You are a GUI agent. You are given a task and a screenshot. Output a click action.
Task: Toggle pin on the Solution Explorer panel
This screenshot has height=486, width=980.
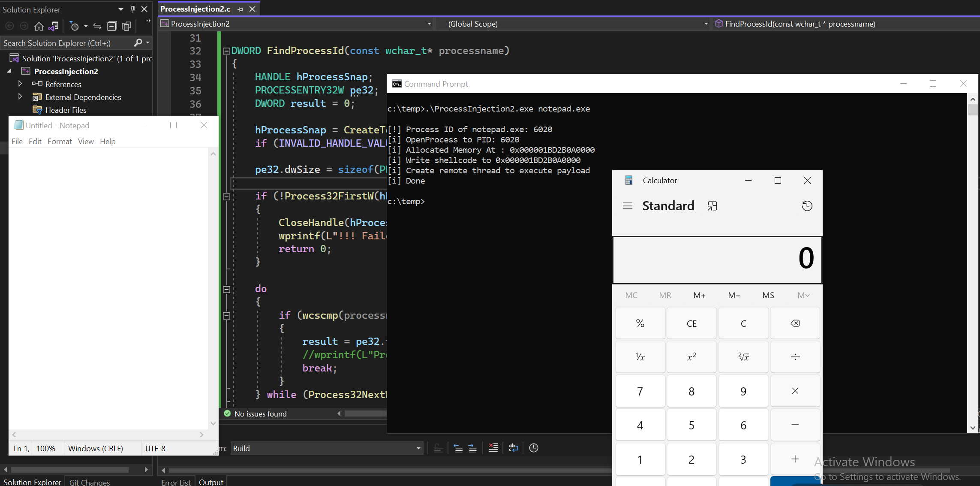(x=133, y=9)
